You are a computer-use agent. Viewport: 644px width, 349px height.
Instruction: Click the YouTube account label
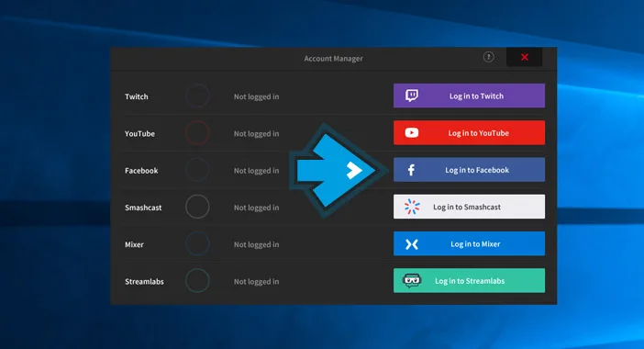click(139, 133)
